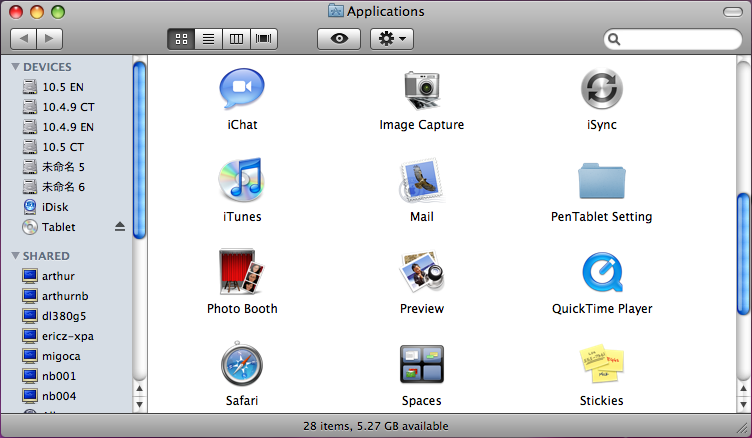Click the main file area scrollbar thumb
Viewport: 752px width, 438px height.
(743, 253)
